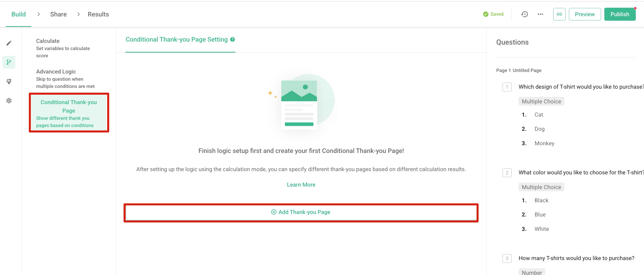Select the Calculate section in logic panel

(x=63, y=48)
